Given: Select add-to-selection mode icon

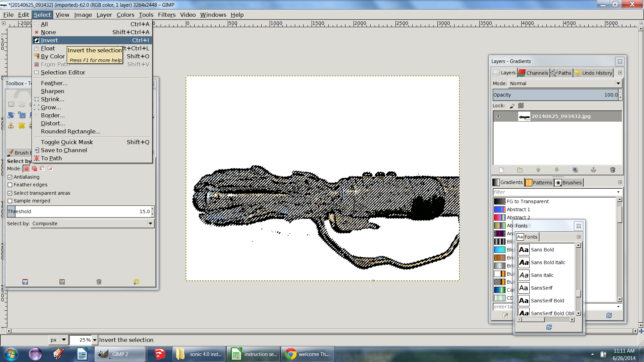Looking at the screenshot, I should 35,169.
